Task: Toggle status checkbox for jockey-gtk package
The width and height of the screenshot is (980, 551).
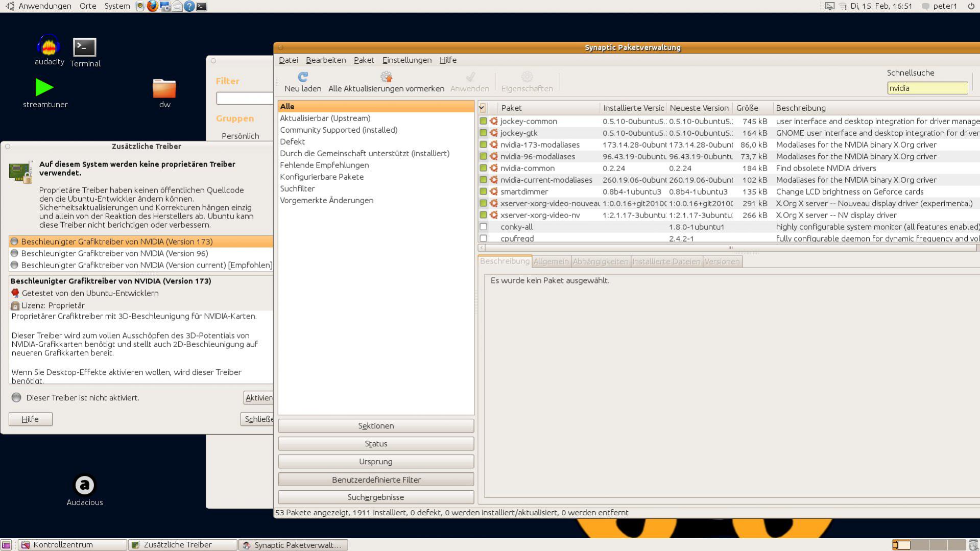Action: [483, 133]
